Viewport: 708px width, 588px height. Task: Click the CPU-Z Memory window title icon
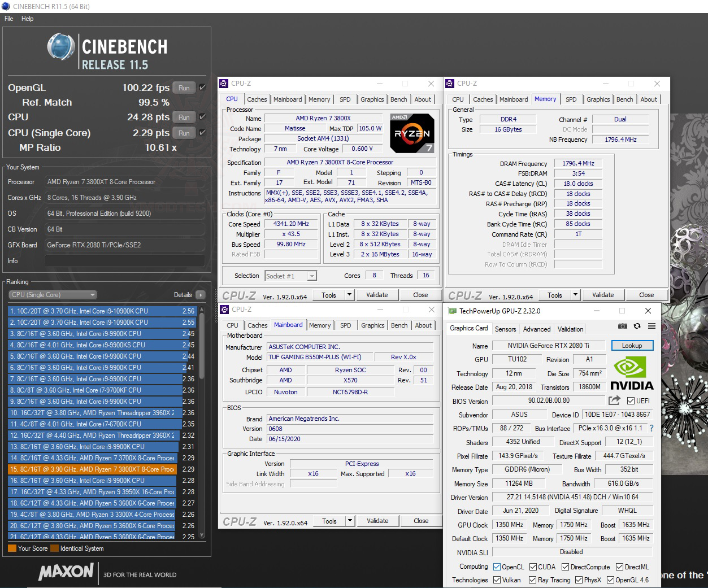point(450,84)
